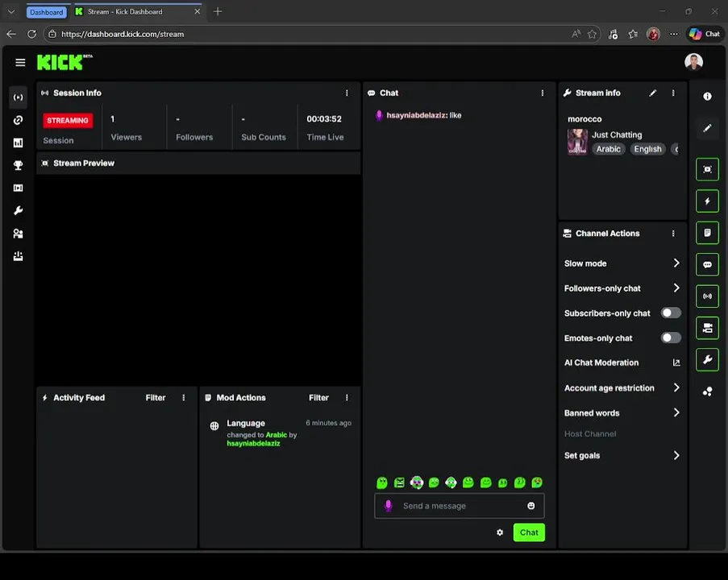Open AI Chat Moderation entry
This screenshot has height=580, width=728.
[x=622, y=362]
